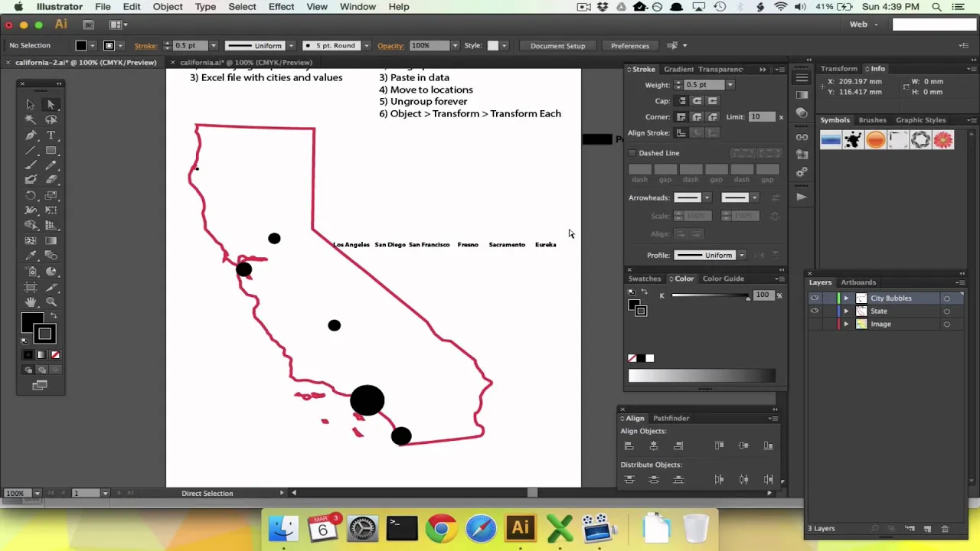The width and height of the screenshot is (980, 551).
Task: Select the Pen tool
Action: (x=31, y=135)
